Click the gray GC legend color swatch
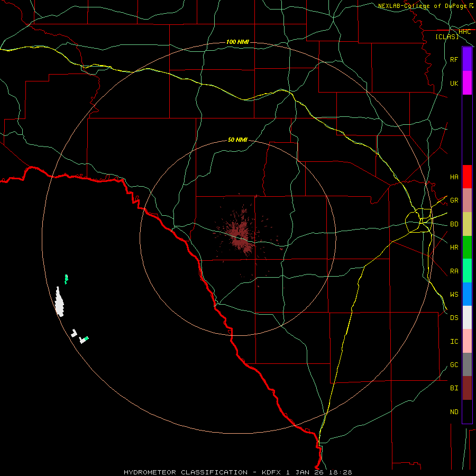Image resolution: width=476 pixels, height=476 pixels. click(x=467, y=364)
